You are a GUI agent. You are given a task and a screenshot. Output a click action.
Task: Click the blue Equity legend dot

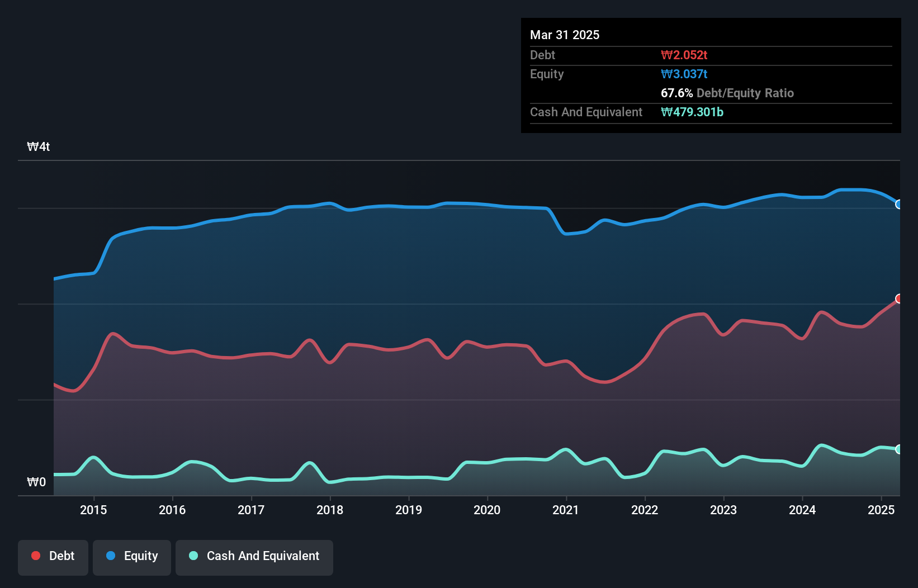[111, 556]
